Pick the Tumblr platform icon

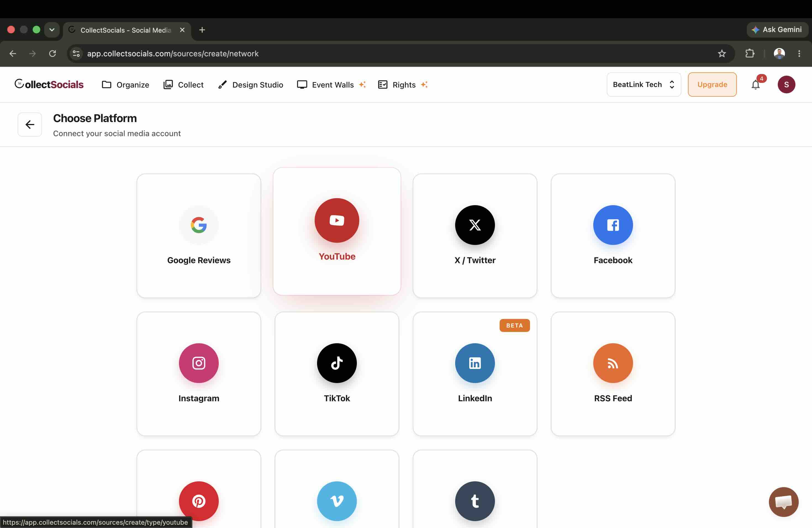click(x=474, y=501)
